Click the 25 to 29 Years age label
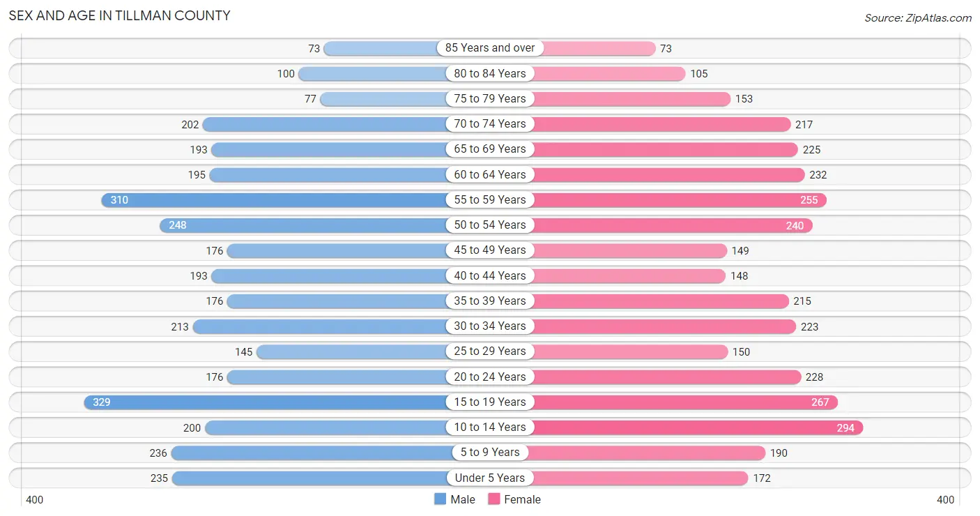This screenshot has width=980, height=516. point(490,351)
